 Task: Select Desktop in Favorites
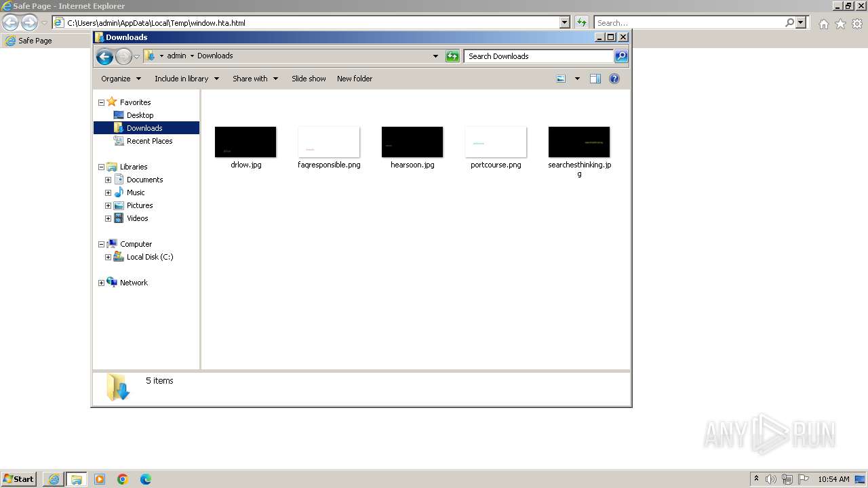point(140,115)
